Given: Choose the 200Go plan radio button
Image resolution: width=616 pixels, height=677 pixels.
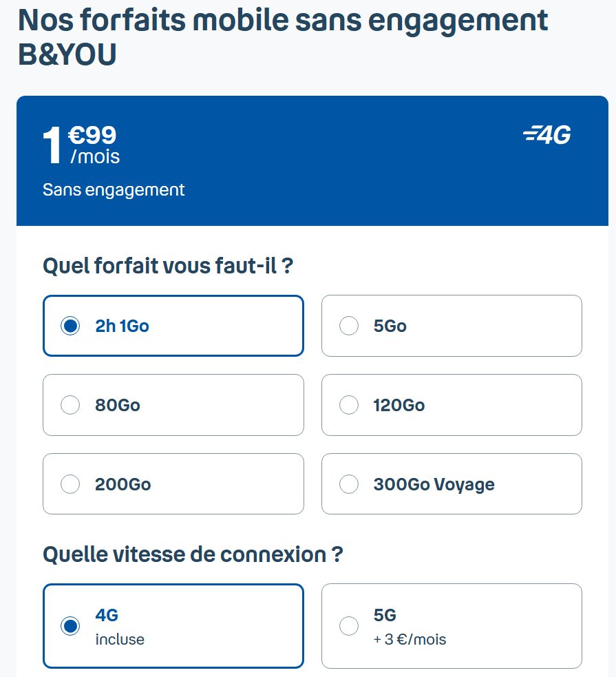Looking at the screenshot, I should [70, 484].
